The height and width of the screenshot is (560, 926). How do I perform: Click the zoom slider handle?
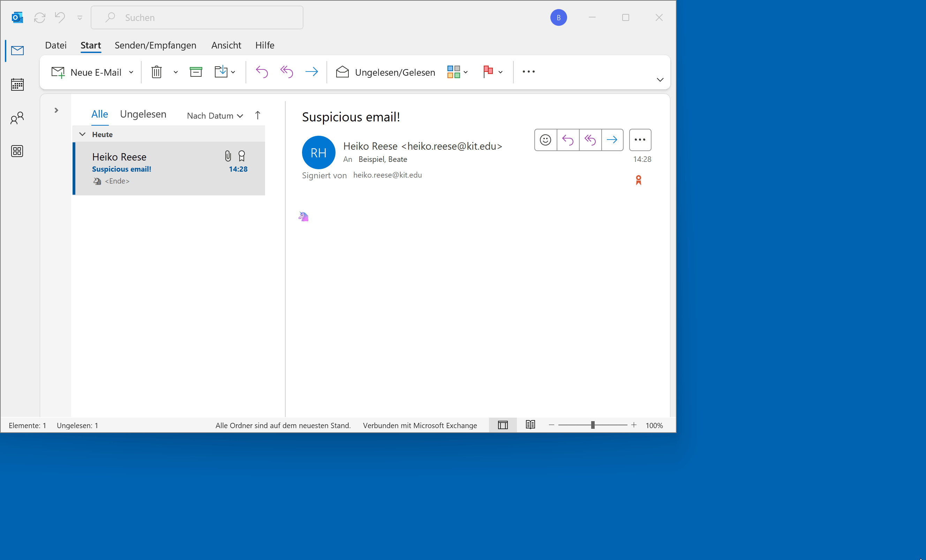coord(593,425)
